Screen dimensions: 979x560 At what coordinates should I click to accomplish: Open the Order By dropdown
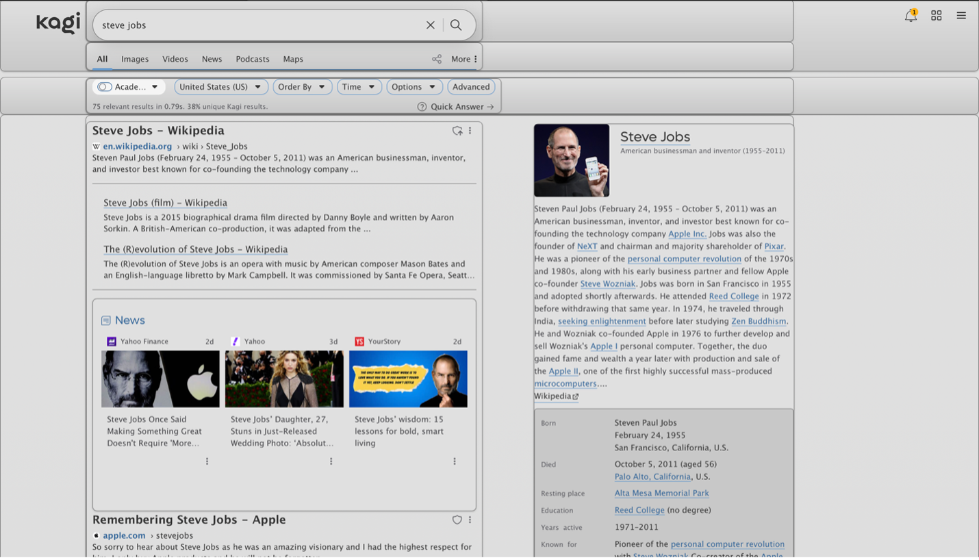click(302, 87)
